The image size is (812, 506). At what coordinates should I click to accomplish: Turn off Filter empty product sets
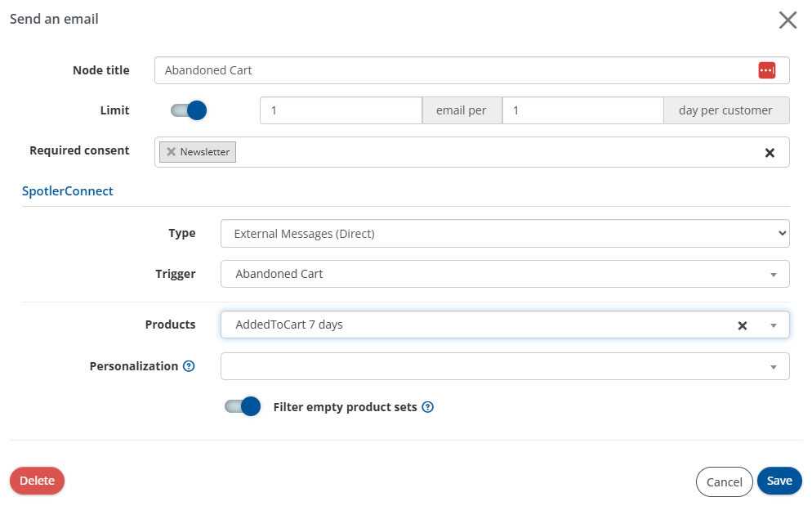[242, 405]
